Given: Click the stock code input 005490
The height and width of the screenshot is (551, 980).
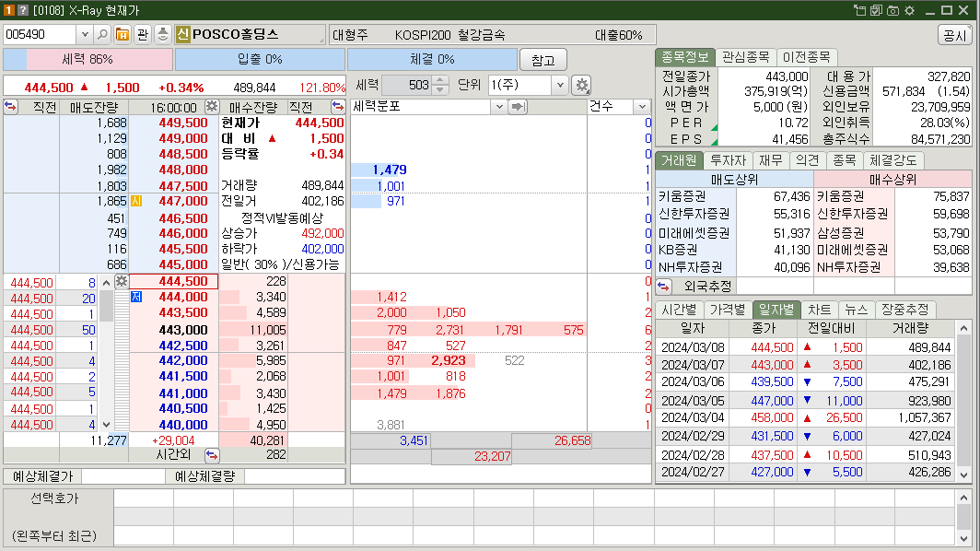Looking at the screenshot, I should click(41, 34).
